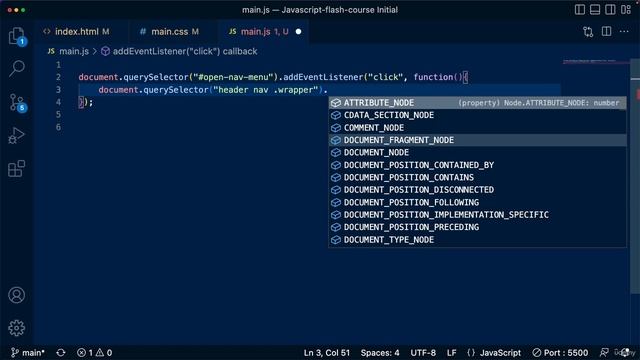The height and width of the screenshot is (360, 640).
Task: Select CDATA_SECTION_NODE suggestion
Action: pyautogui.click(x=477, y=115)
